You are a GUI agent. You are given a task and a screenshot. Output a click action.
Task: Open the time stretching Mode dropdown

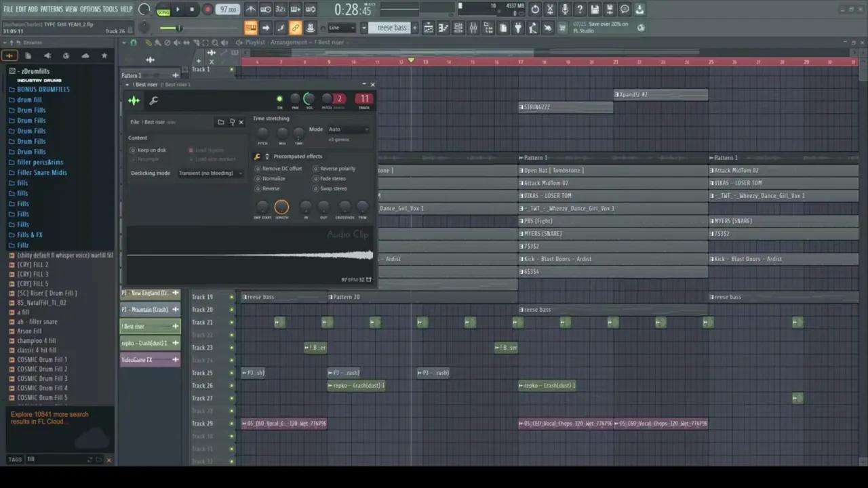[348, 129]
